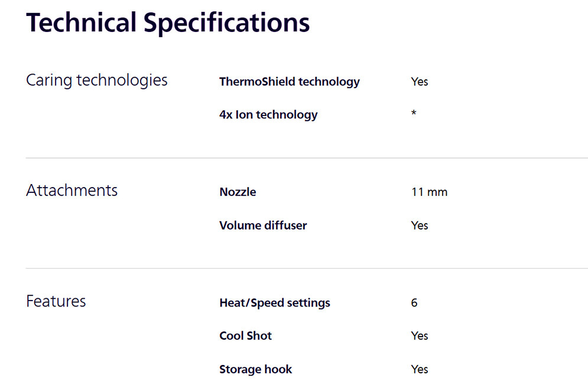Click the 11 mm nozzle value
The width and height of the screenshot is (588, 384).
tap(429, 192)
